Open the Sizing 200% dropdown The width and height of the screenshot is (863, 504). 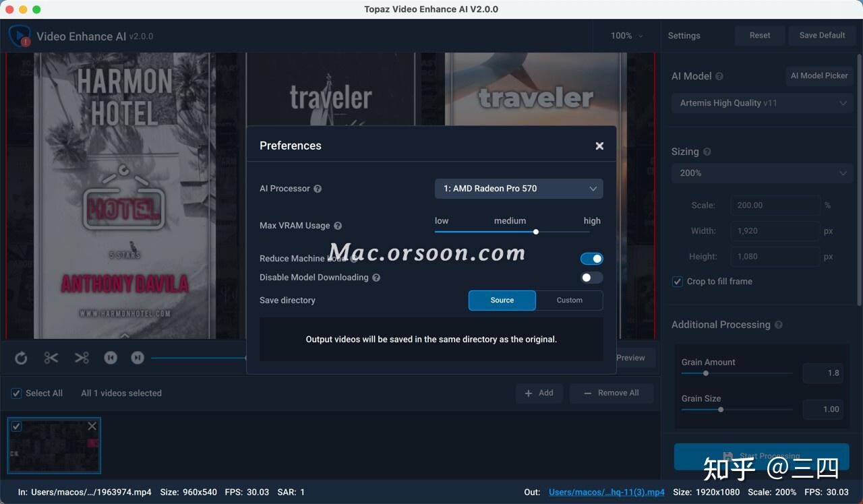pos(763,173)
